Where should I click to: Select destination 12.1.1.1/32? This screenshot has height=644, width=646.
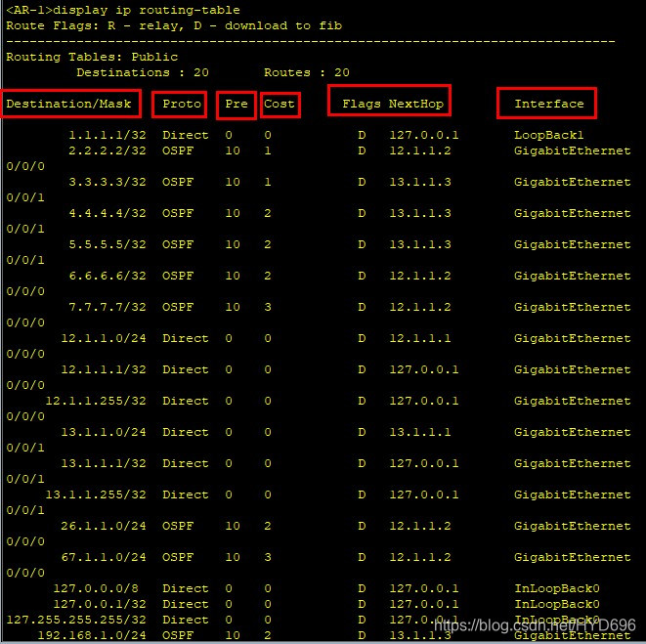104,369
